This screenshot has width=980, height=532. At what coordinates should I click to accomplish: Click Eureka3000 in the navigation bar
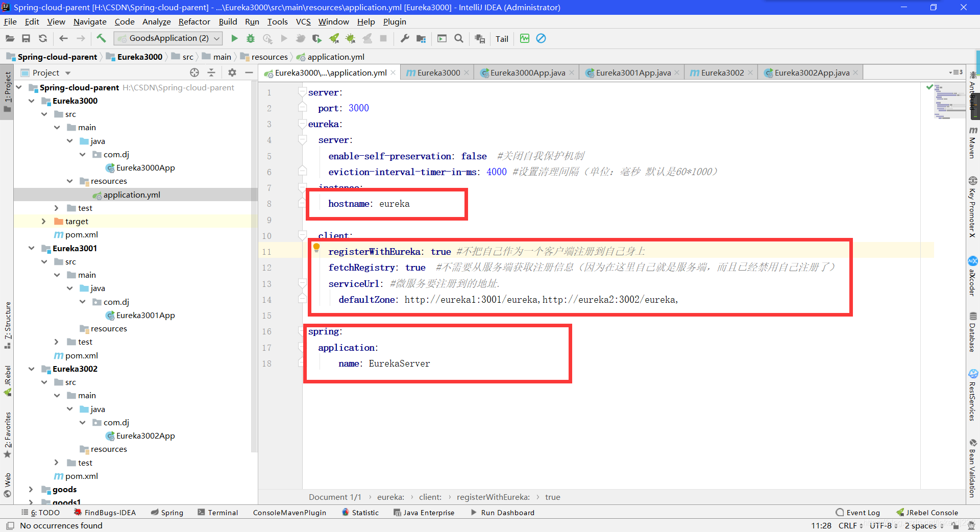(x=134, y=57)
